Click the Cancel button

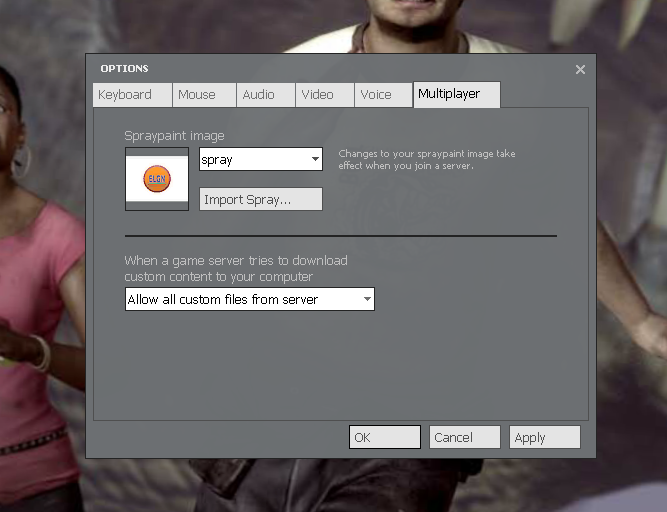[464, 437]
